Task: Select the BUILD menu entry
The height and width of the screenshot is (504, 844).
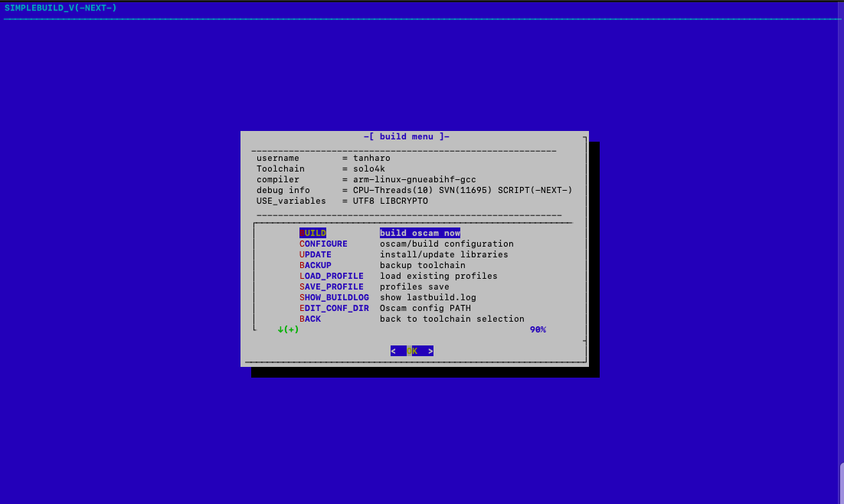Action: (x=312, y=233)
